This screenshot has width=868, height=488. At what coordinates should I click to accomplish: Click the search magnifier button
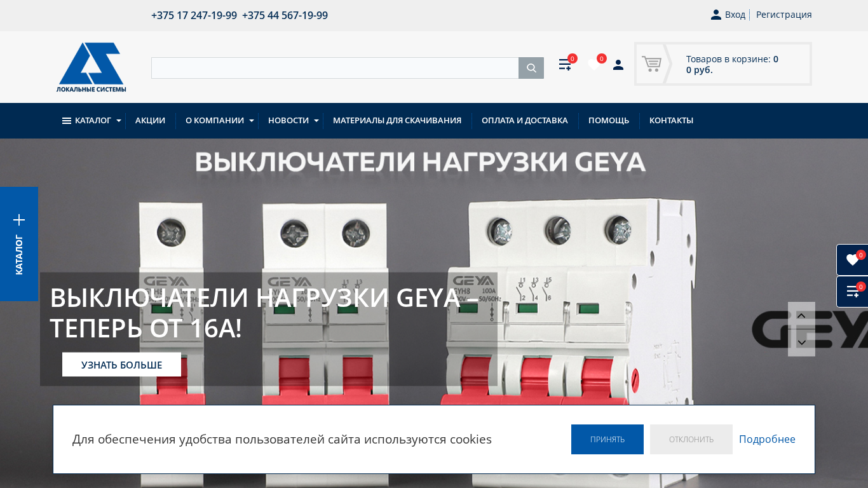[x=531, y=68]
